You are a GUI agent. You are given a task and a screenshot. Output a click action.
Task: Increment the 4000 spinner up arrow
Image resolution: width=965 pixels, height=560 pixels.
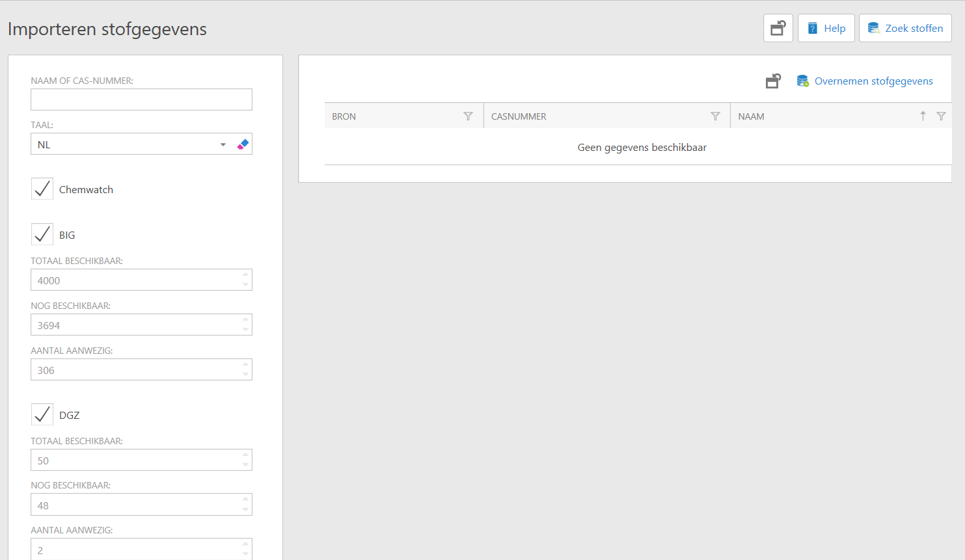[x=245, y=275]
